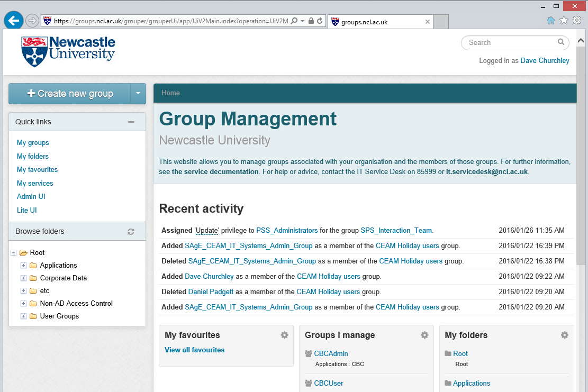Collapse the Root folder tree node
588x392 pixels.
(x=14, y=253)
